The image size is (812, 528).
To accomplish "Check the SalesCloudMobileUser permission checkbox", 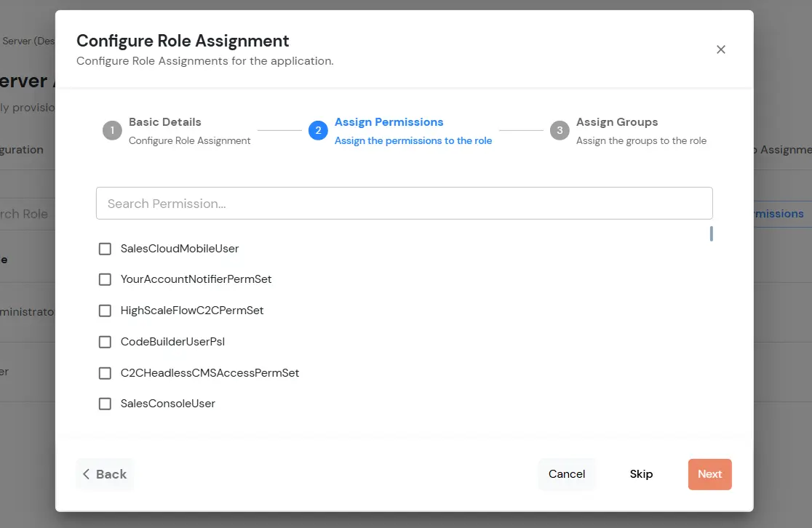I will tap(105, 248).
